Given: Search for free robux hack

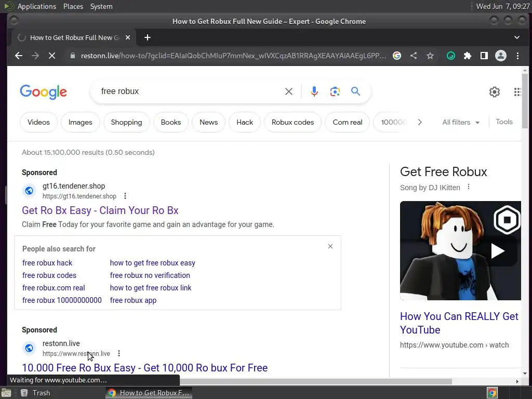Looking at the screenshot, I should tap(47, 263).
